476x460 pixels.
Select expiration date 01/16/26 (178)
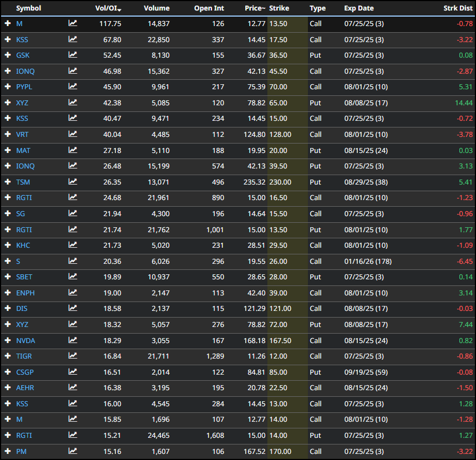pos(368,261)
